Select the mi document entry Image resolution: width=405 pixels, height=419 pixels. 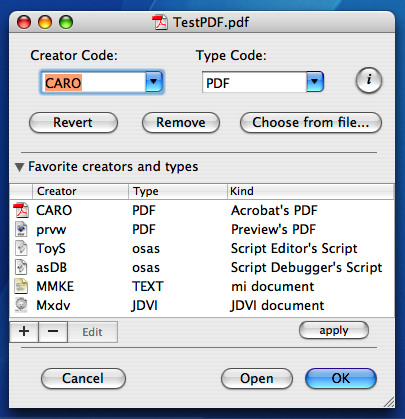click(x=273, y=286)
